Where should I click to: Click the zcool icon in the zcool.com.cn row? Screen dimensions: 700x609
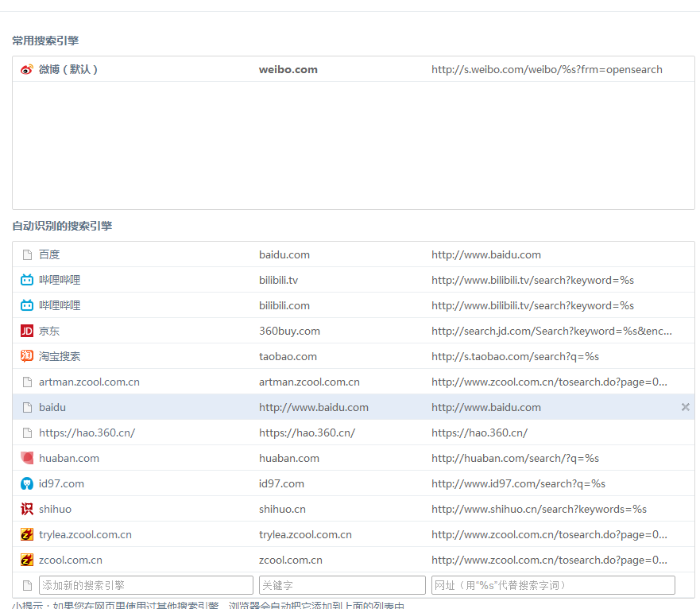click(27, 560)
